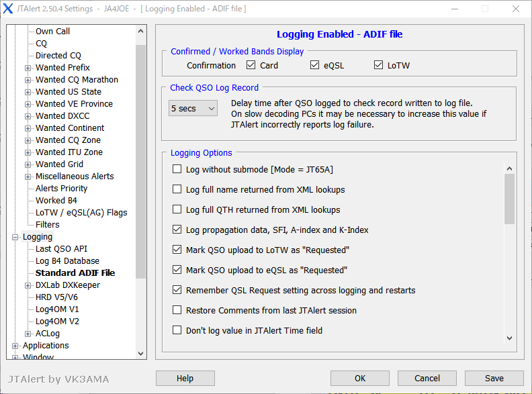Open the delay time seconds dropdown
Image resolution: width=532 pixels, height=394 pixels.
193,108
